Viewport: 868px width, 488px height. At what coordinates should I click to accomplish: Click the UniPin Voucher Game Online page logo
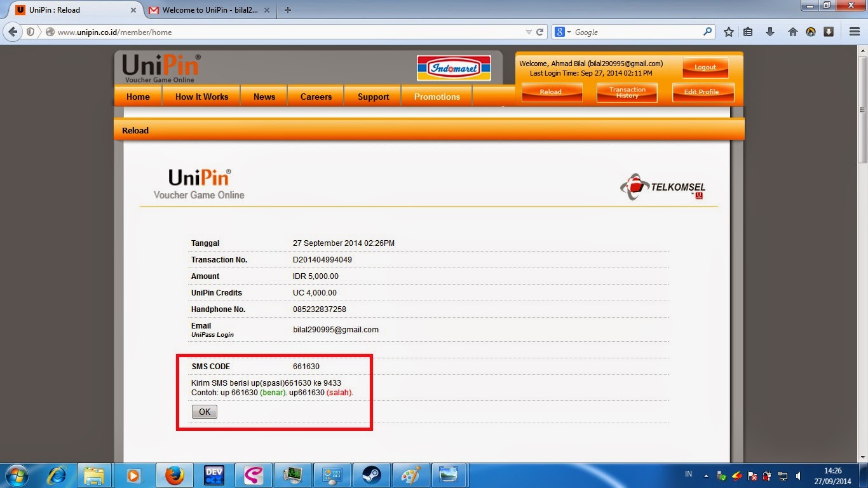199,184
